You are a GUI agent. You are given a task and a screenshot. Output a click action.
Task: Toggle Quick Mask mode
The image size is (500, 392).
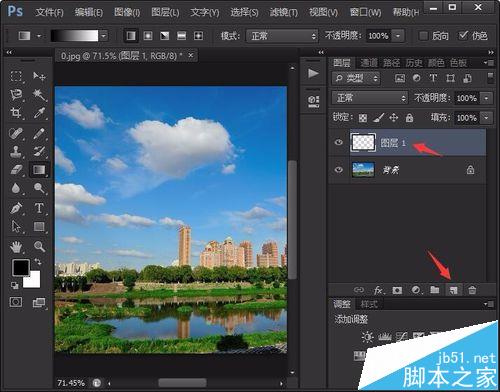pos(16,302)
